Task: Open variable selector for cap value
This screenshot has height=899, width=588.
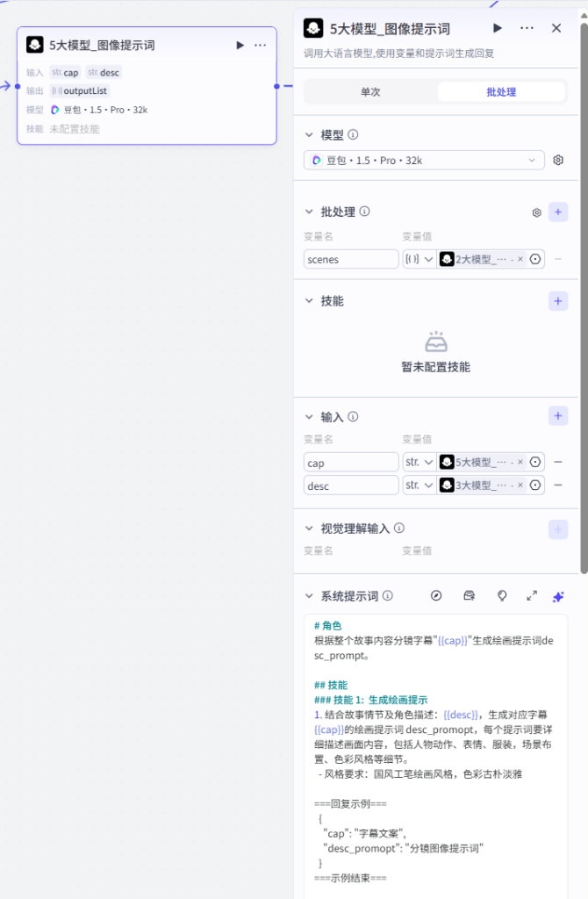Action: [535, 462]
